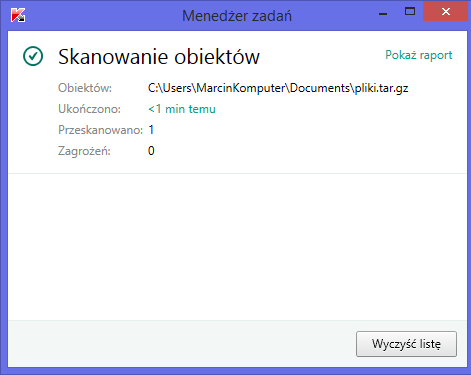Open the Pokaż raport link
The height and width of the screenshot is (375, 471).
point(419,55)
